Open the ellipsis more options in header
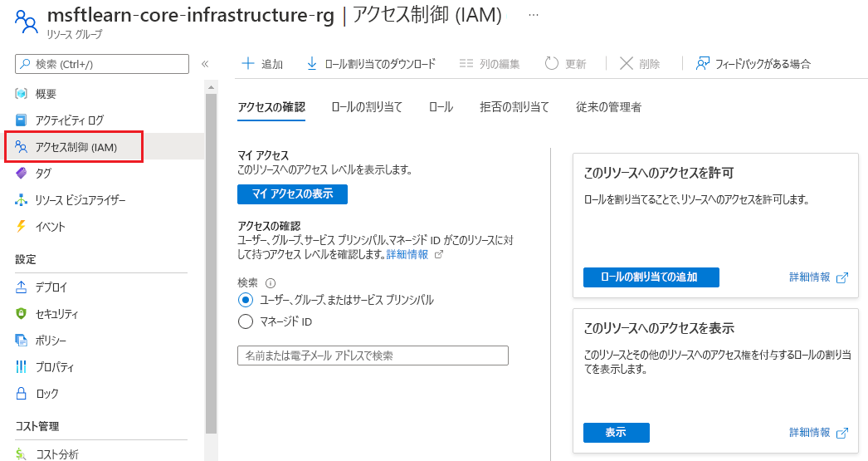Screen dimensions: 868x461 [x=533, y=16]
